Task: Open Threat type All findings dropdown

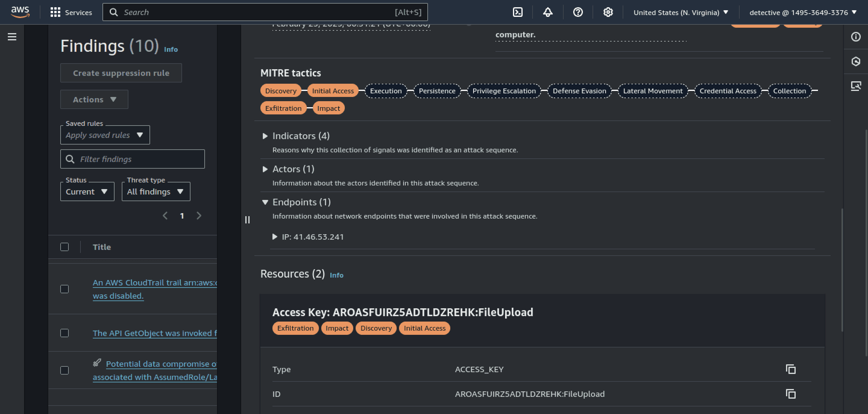Action: point(156,191)
